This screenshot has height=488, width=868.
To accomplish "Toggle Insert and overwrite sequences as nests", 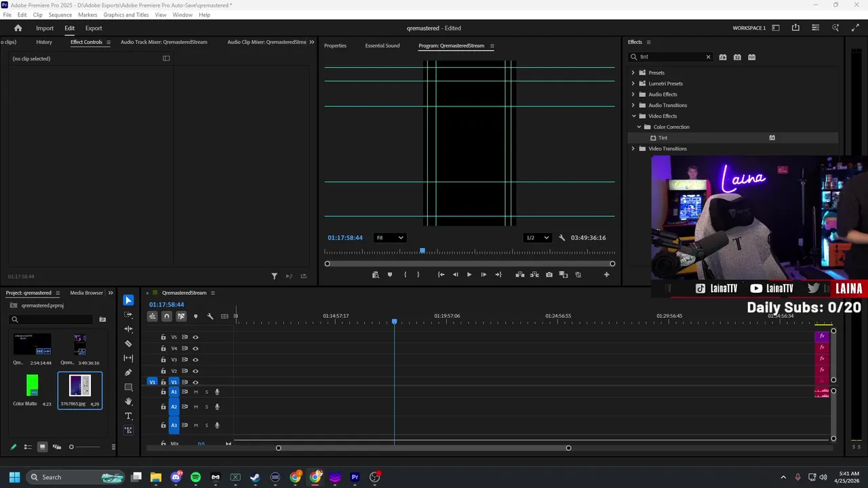I will point(153,316).
